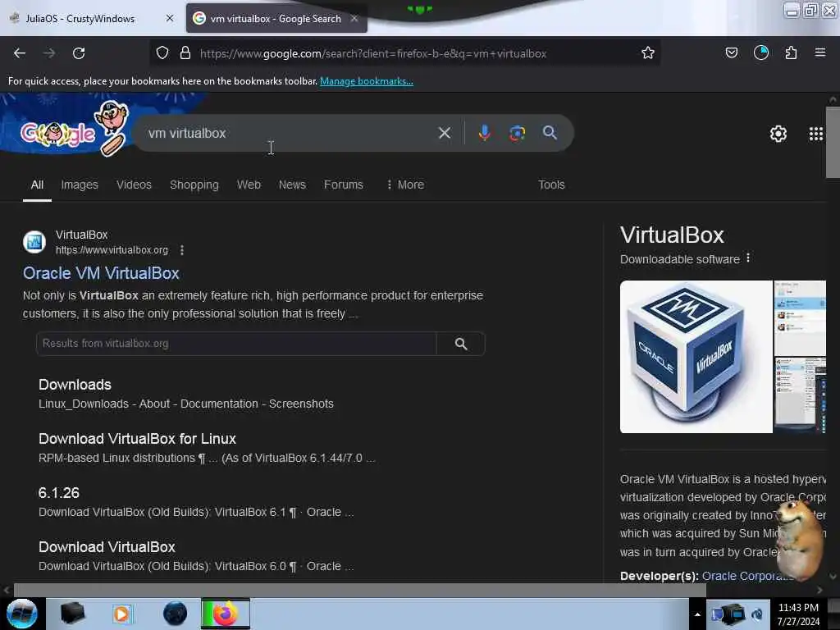Select the Web search tab
840x630 pixels.
point(249,185)
